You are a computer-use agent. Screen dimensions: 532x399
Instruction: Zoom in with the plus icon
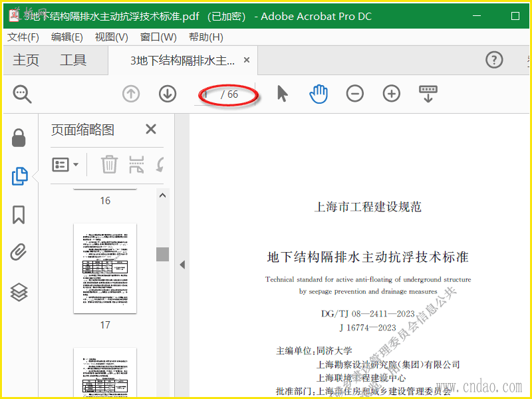(x=392, y=94)
